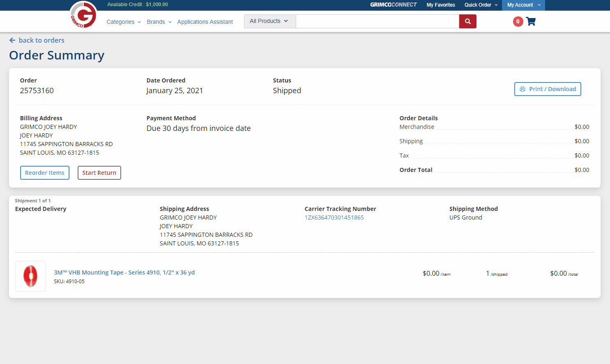Open the My Account menu

(523, 5)
